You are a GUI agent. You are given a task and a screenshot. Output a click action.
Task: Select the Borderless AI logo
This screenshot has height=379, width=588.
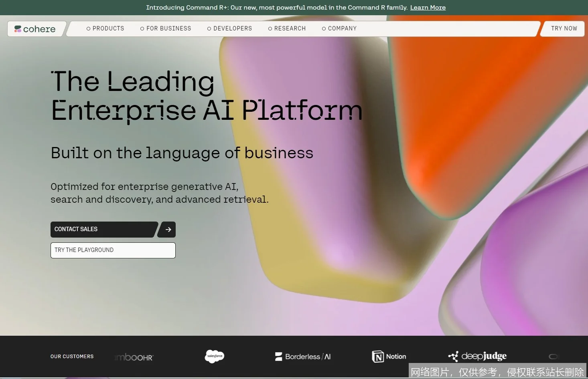click(303, 357)
